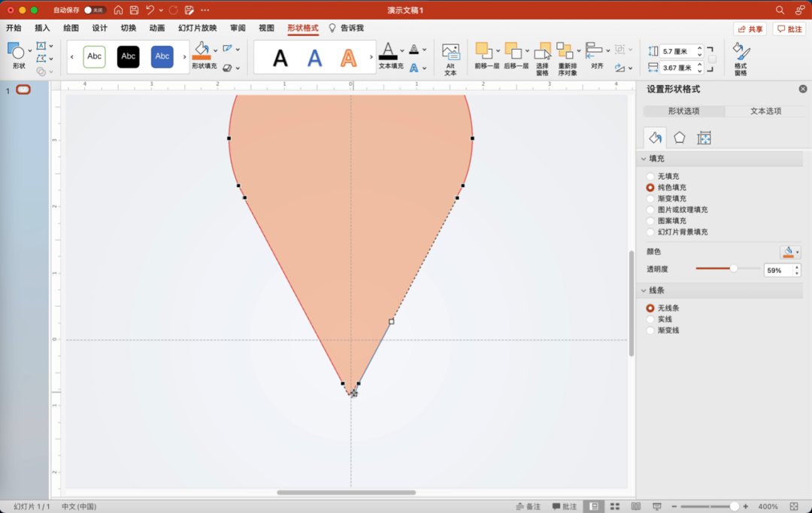The height and width of the screenshot is (513, 812).
Task: Click the 形状填充 paint bucket icon
Action: 202,51
